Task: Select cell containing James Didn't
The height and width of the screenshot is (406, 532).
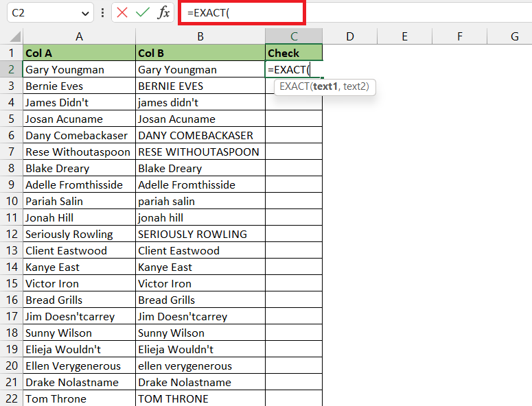Action: pyautogui.click(x=79, y=102)
